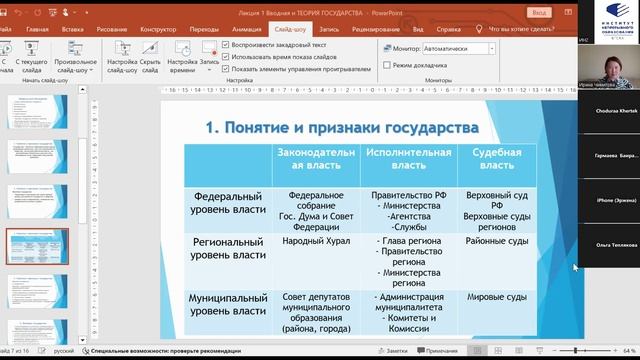Open the 'Справка' tab
This screenshot has width=640, height=360.
(x=449, y=29)
